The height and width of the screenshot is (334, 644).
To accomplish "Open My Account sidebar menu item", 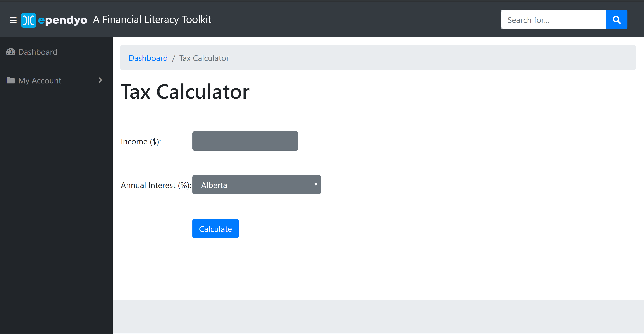I will 40,81.
